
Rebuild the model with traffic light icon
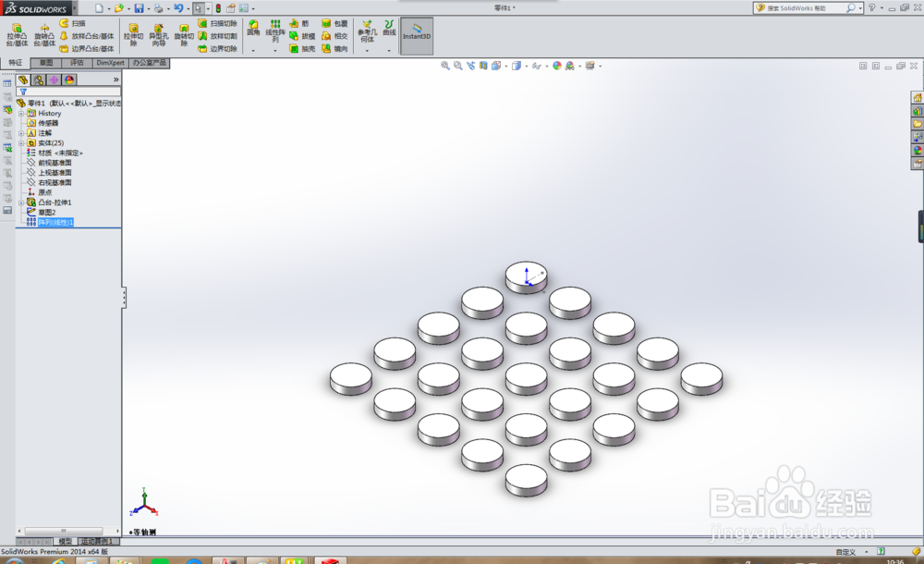click(x=218, y=8)
